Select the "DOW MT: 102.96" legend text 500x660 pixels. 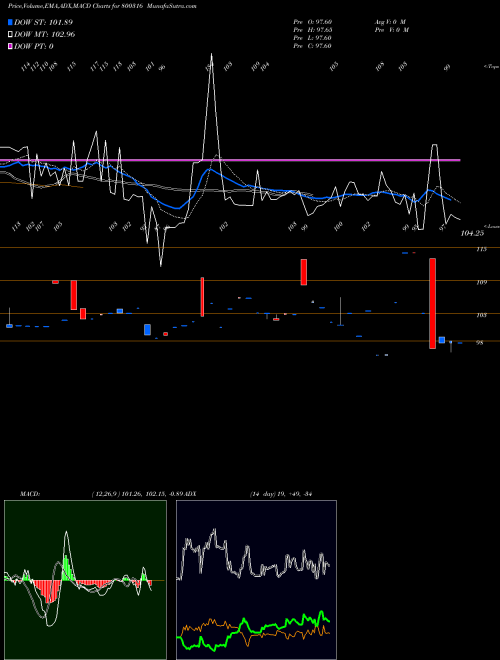[44, 35]
